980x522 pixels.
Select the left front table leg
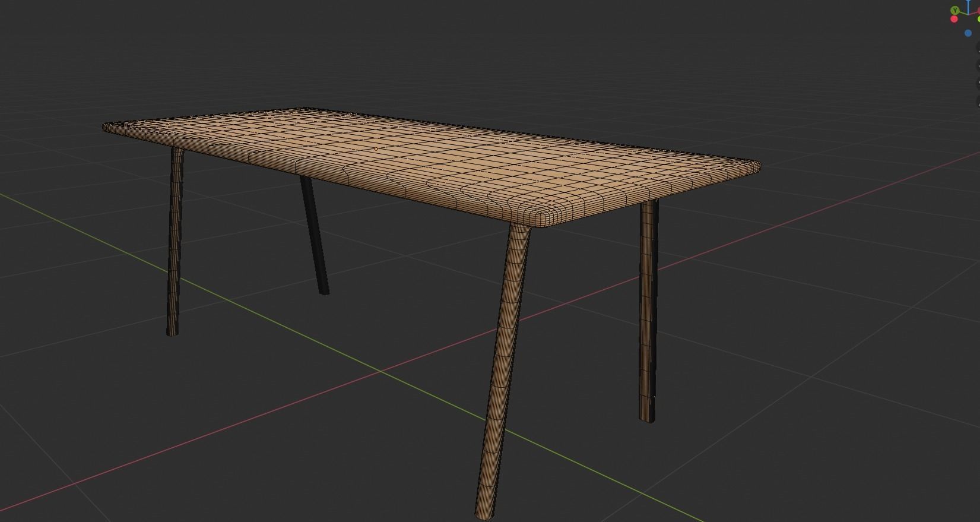point(176,242)
